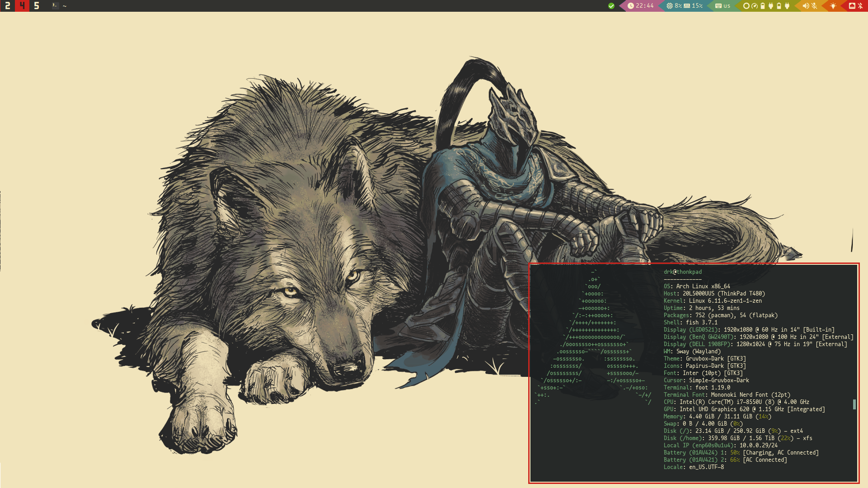868x488 pixels.
Task: Click the 'Display (LGD0521)' line
Action: tap(749, 330)
